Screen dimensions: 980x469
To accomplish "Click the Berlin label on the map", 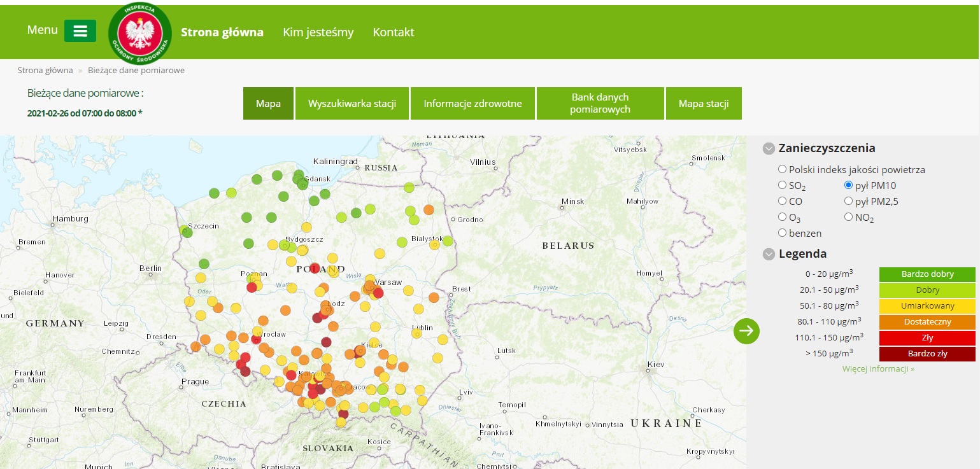I will point(150,269).
